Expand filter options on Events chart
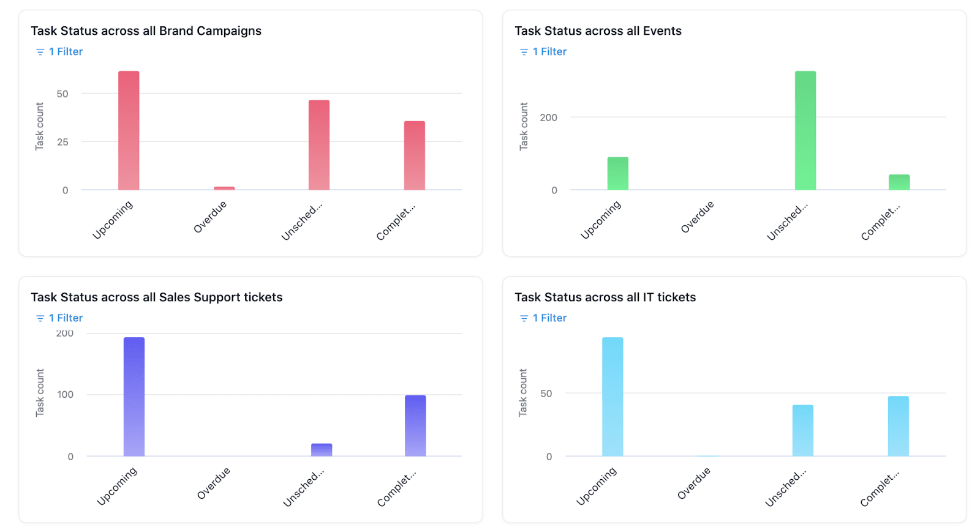 [543, 51]
